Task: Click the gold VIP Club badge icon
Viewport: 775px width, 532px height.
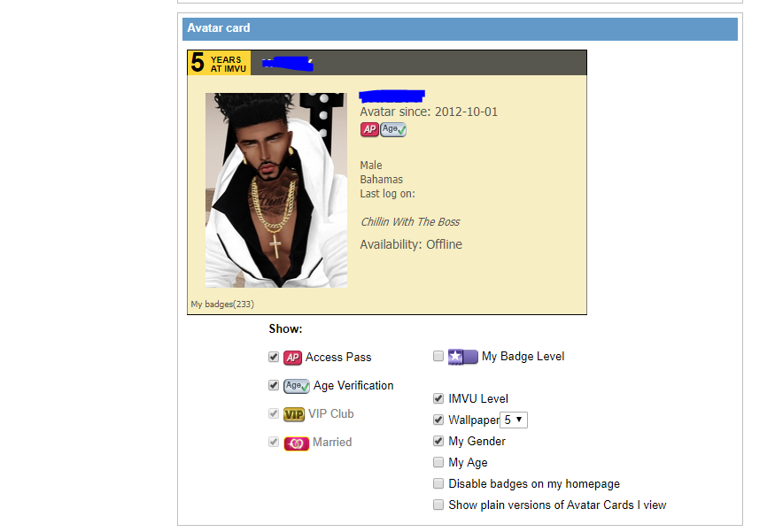Action: coord(293,414)
